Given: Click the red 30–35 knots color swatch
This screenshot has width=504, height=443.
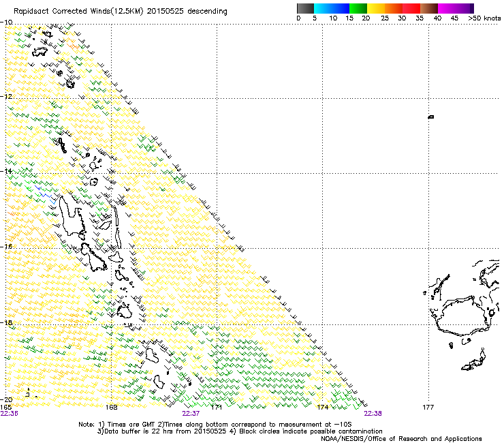Looking at the screenshot, I should [411, 8].
